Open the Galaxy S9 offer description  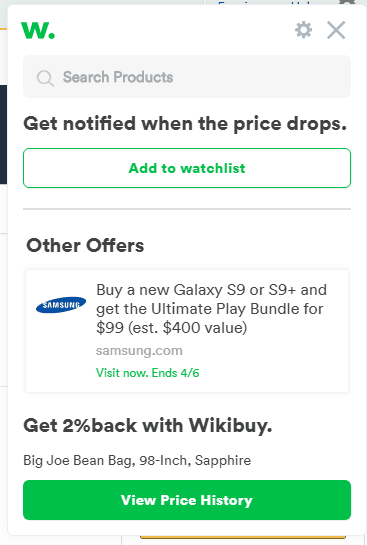(x=211, y=309)
